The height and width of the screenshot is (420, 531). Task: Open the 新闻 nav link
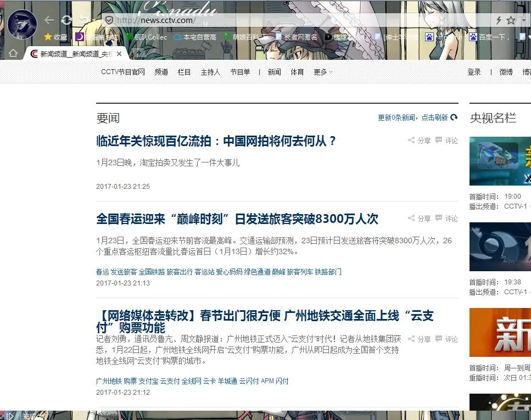[x=275, y=72]
